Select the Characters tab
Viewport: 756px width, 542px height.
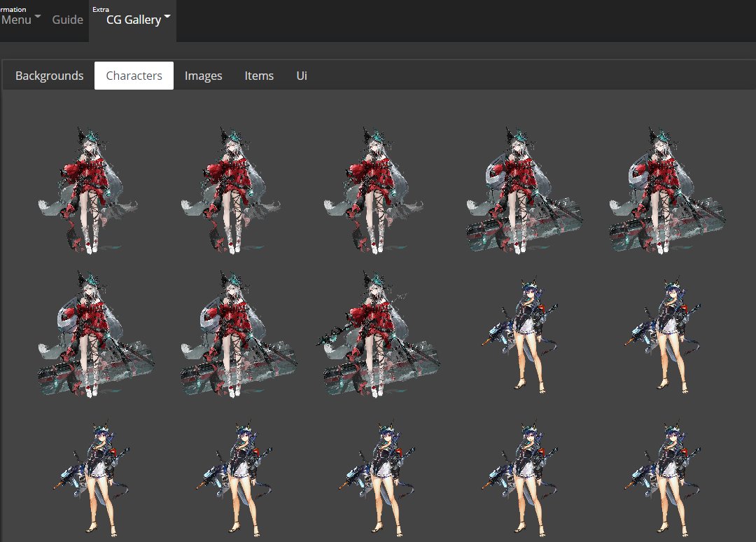(x=134, y=76)
